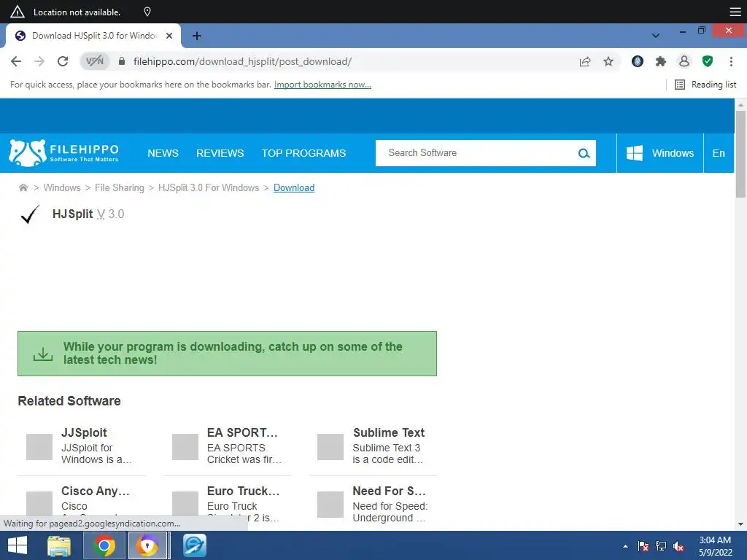Open the Extensions puzzle piece menu
The height and width of the screenshot is (560, 747).
pos(661,61)
